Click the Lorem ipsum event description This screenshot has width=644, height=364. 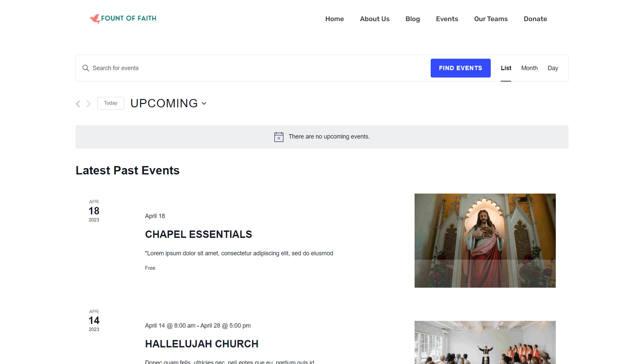pyautogui.click(x=239, y=253)
